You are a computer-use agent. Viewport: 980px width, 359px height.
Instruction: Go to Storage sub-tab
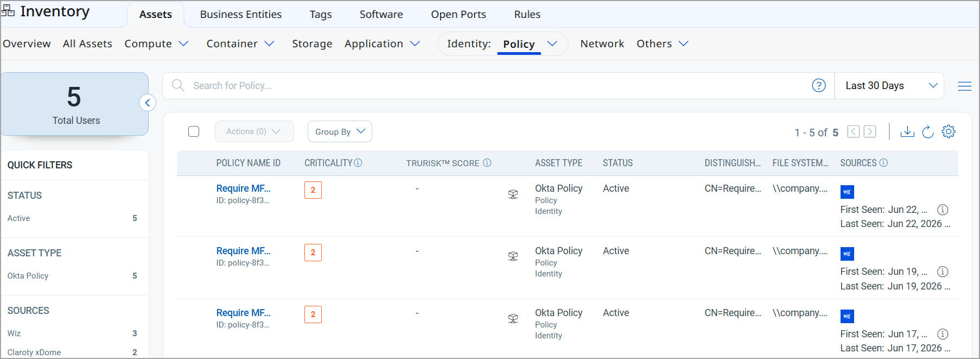(x=312, y=43)
